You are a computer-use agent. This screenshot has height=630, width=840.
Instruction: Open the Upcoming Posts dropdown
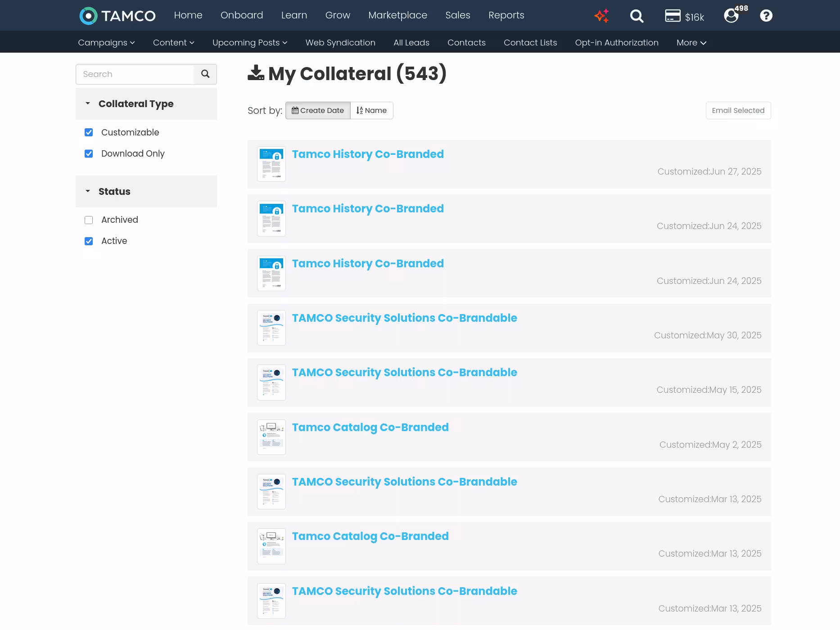(250, 43)
